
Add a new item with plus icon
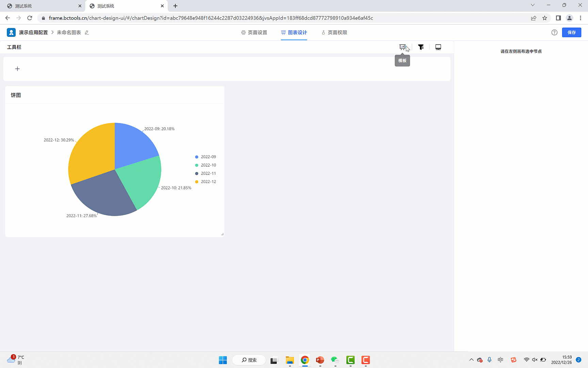pyautogui.click(x=17, y=69)
